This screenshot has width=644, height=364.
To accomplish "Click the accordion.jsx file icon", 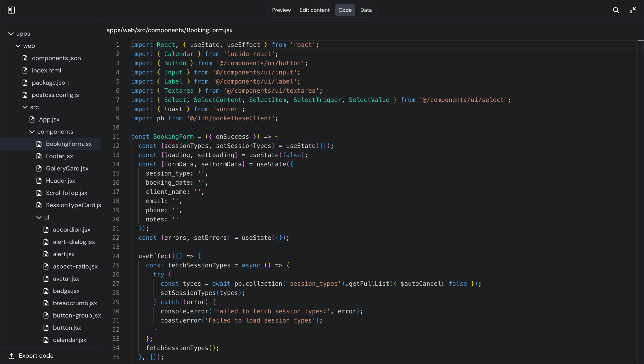I will [x=46, y=230].
